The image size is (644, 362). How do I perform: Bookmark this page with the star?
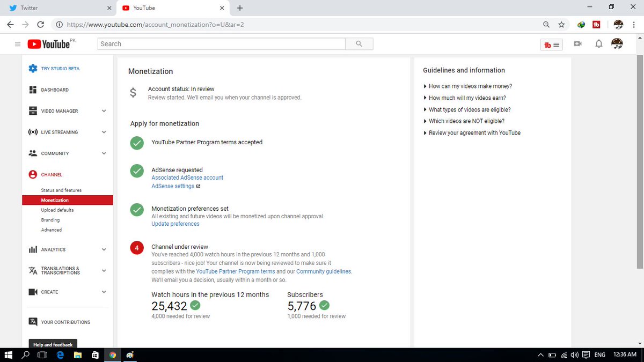click(x=561, y=25)
